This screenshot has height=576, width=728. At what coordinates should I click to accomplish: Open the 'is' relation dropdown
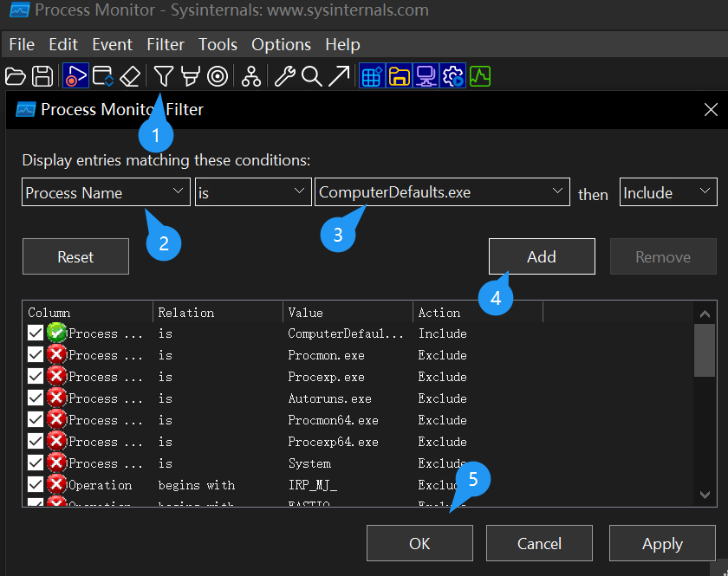253,192
